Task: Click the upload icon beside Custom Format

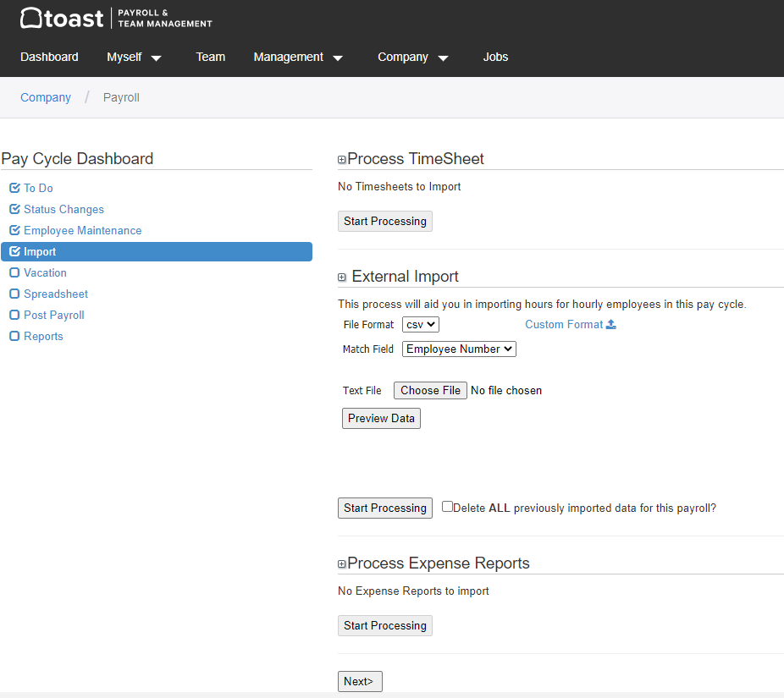Action: [612, 324]
